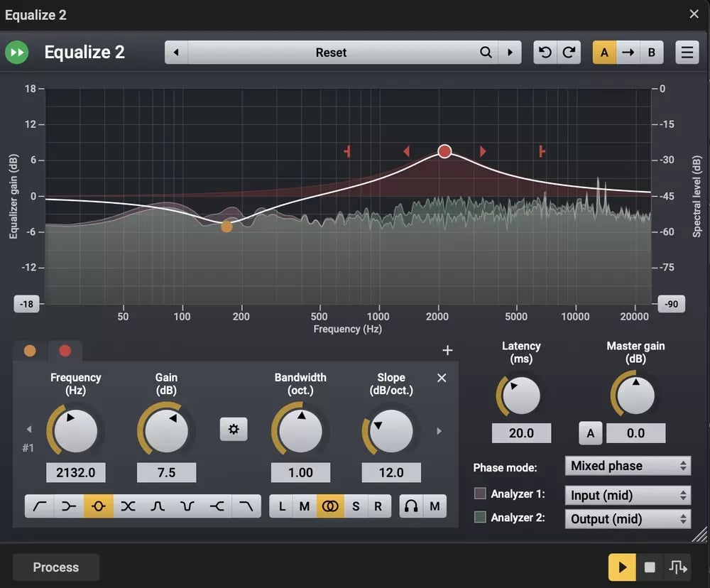Go to previous preset with left arrow

(x=177, y=53)
